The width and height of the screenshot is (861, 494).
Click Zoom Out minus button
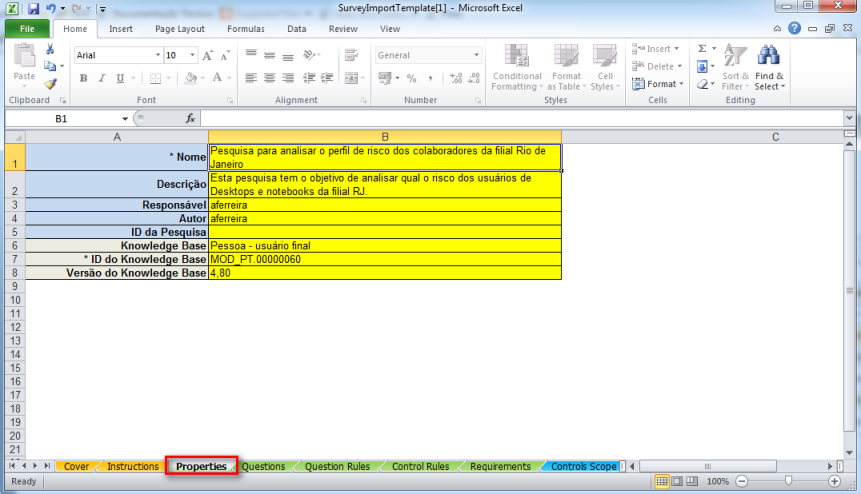(x=742, y=481)
